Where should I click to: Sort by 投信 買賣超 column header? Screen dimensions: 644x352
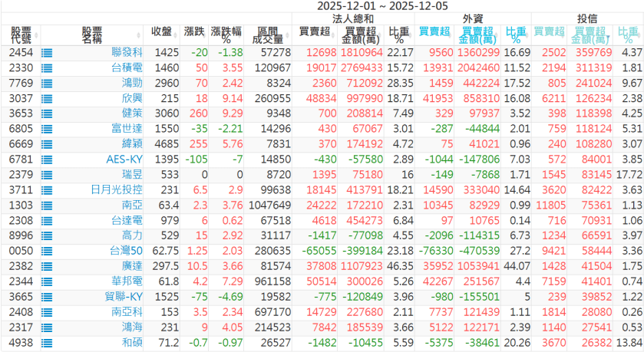(548, 31)
